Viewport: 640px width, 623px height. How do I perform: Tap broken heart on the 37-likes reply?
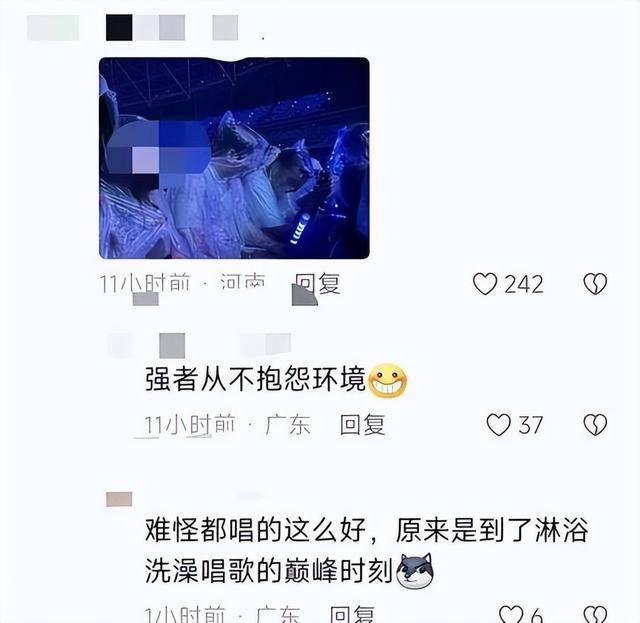coord(595,425)
